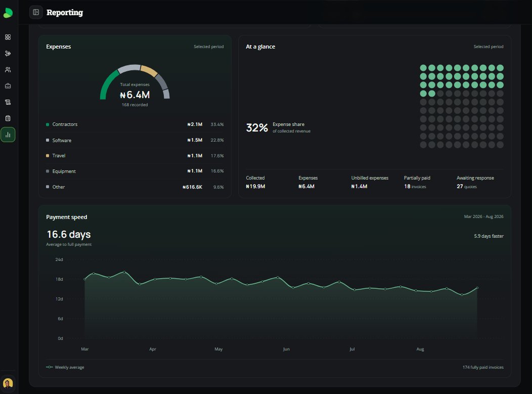
Task: Click the Mar 2026 - Aug 2026 date range
Action: (x=483, y=216)
